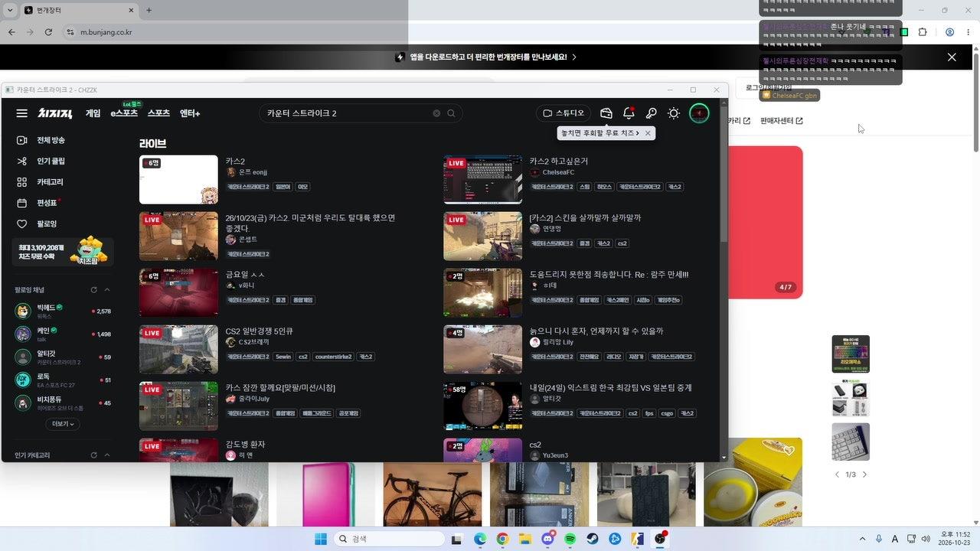
Task: Click reload in the Chrome toolbar
Action: coord(49,32)
